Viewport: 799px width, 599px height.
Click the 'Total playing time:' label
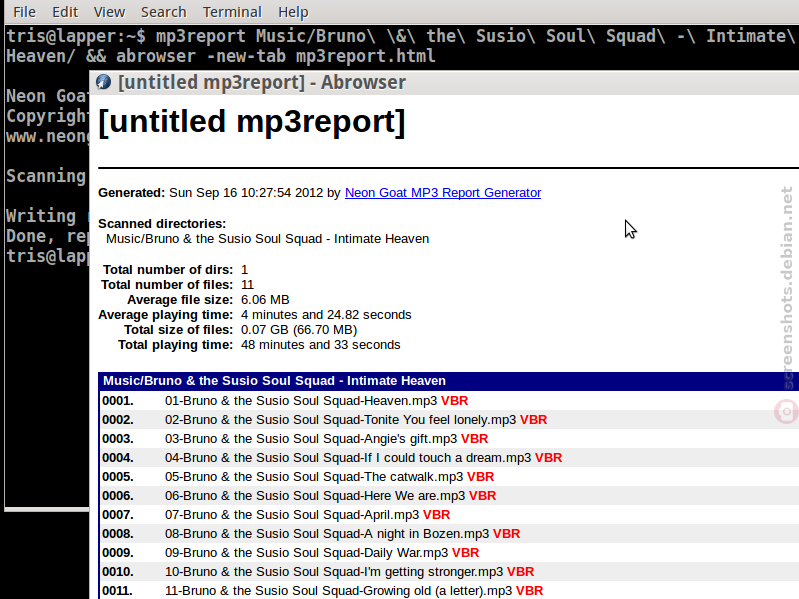(x=176, y=345)
